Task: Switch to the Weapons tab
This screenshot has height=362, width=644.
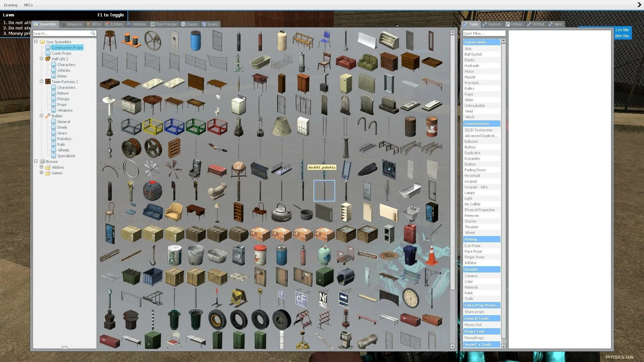Action: pos(71,24)
